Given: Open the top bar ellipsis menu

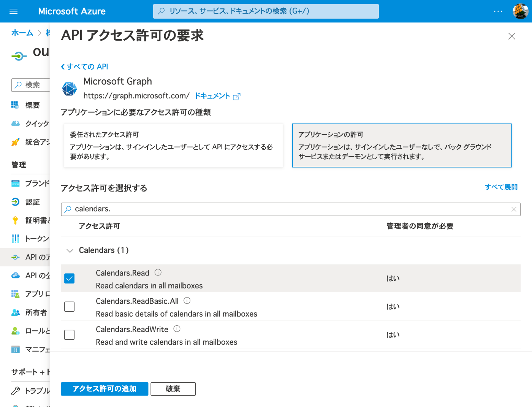Looking at the screenshot, I should click(x=498, y=11).
